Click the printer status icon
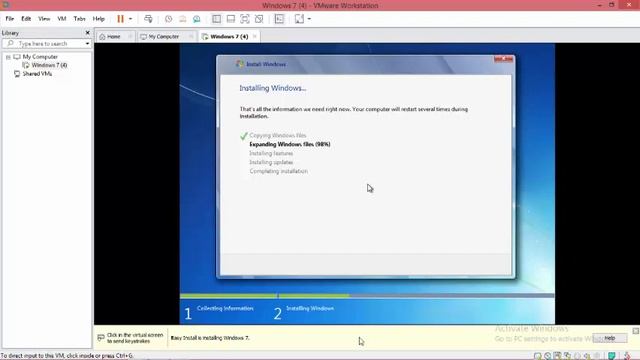640x360 pixels. click(x=597, y=356)
